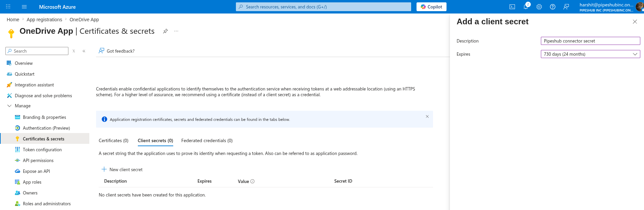The width and height of the screenshot is (644, 210).
Task: Click the API permissions icon
Action: 17,160
